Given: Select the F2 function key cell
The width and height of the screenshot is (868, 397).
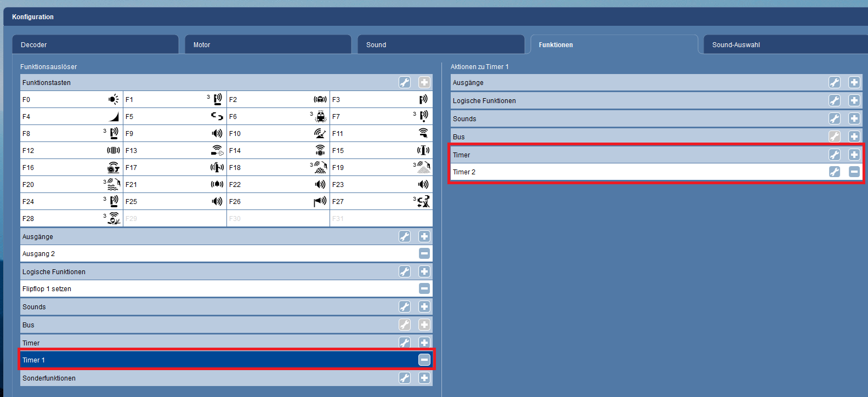Looking at the screenshot, I should pyautogui.click(x=278, y=99).
